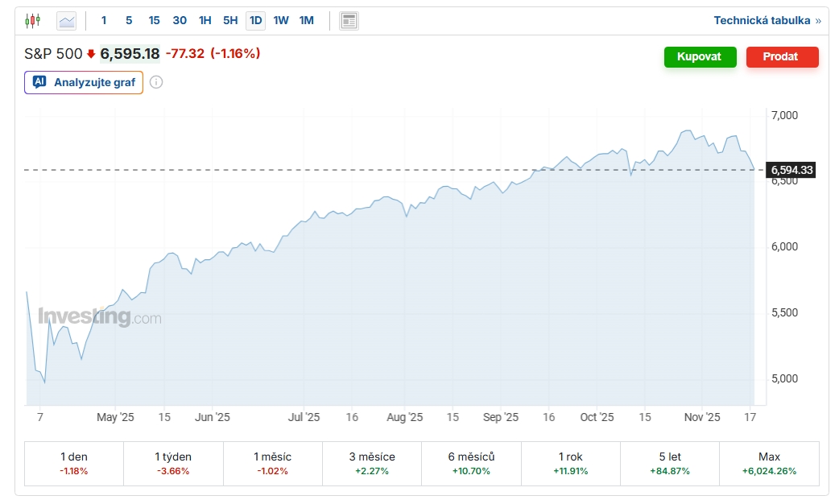Click the Aug '25 x-axis label
The image size is (839, 504).
(404, 417)
